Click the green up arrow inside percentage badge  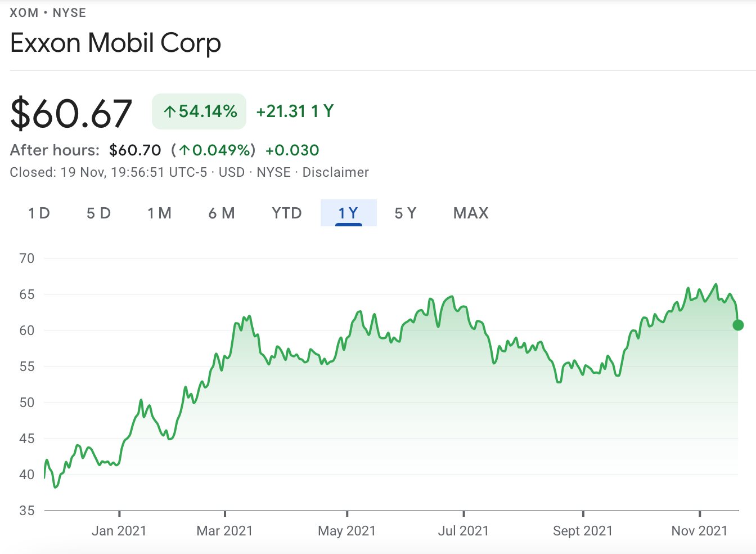[170, 111]
